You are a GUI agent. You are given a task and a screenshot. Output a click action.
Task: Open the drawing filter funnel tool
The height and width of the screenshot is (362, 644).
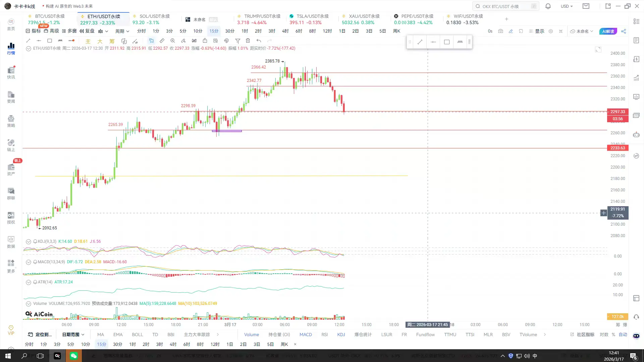point(237,41)
